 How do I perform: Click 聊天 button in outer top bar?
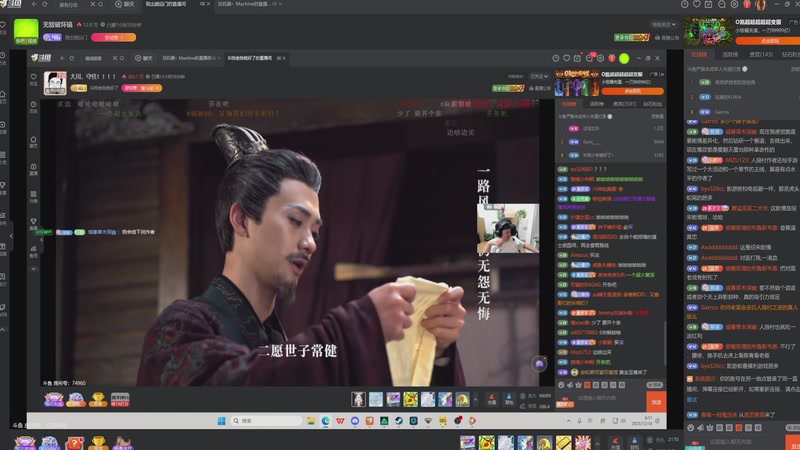coord(125,4)
